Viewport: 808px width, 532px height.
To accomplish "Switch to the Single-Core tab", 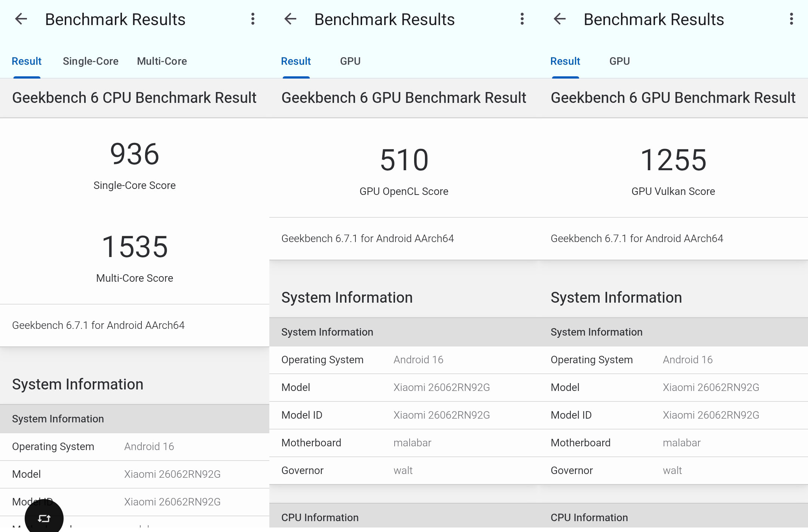I will tap(91, 61).
